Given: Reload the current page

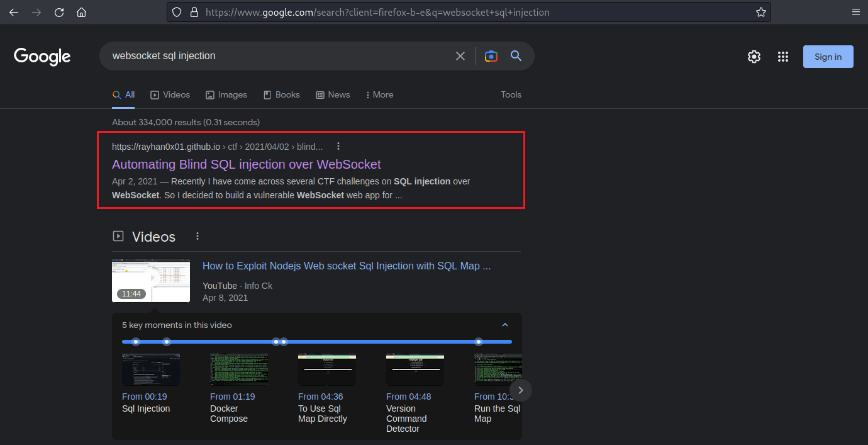Looking at the screenshot, I should coord(59,12).
